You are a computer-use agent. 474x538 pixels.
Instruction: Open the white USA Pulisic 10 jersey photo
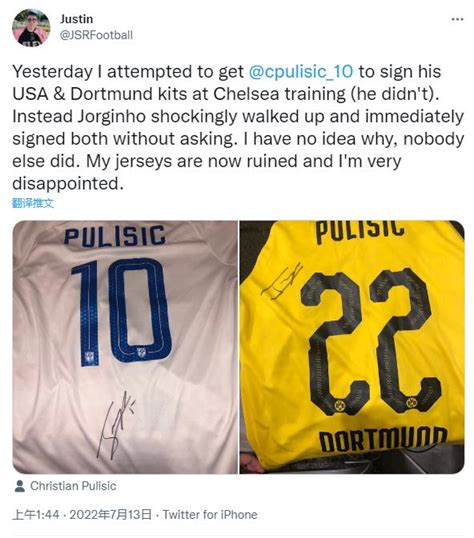(125, 347)
